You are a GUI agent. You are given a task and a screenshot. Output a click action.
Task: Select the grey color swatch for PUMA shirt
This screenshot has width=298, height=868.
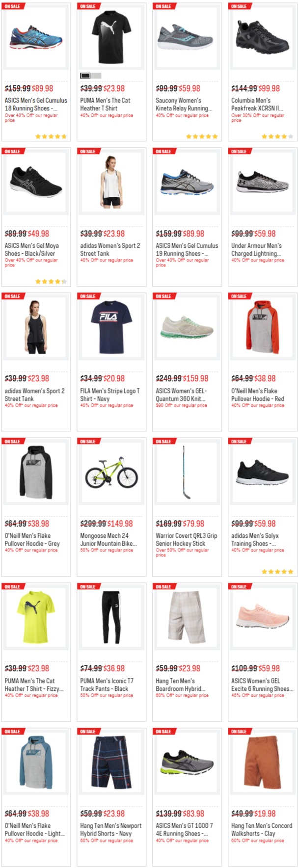[96, 76]
